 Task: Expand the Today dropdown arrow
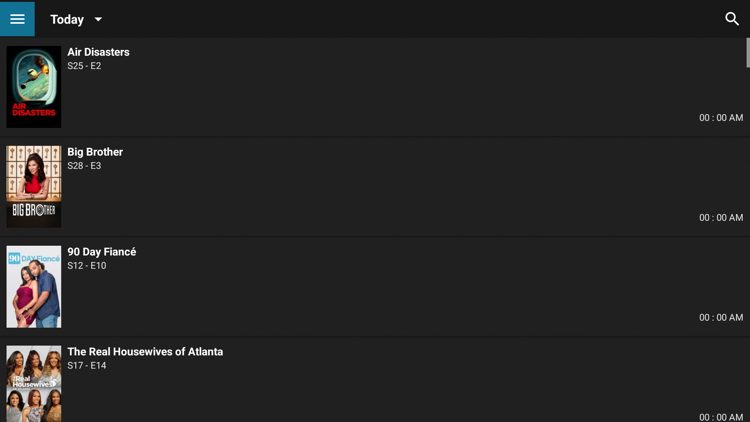click(x=98, y=20)
